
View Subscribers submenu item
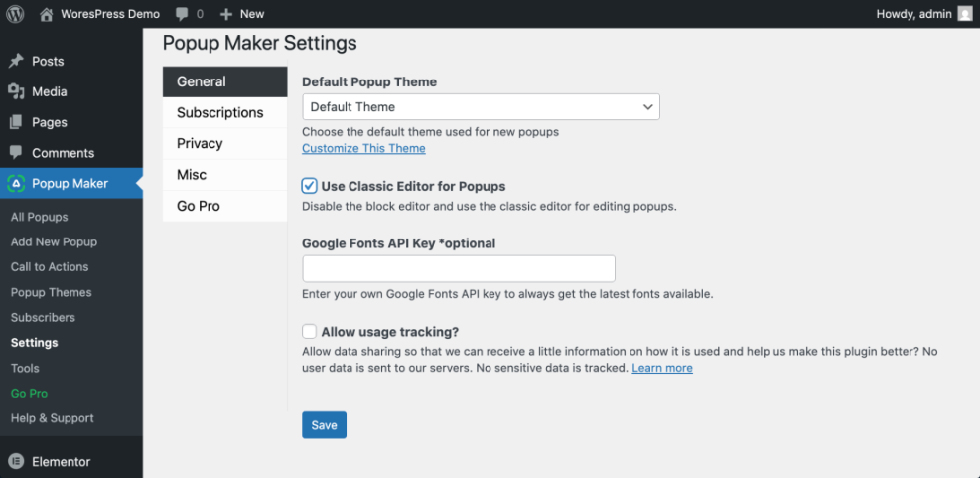tap(43, 318)
